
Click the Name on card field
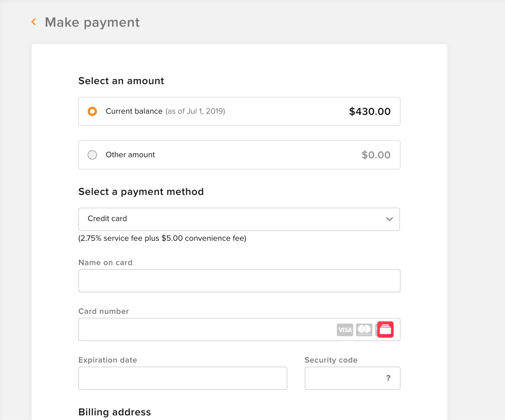239,281
